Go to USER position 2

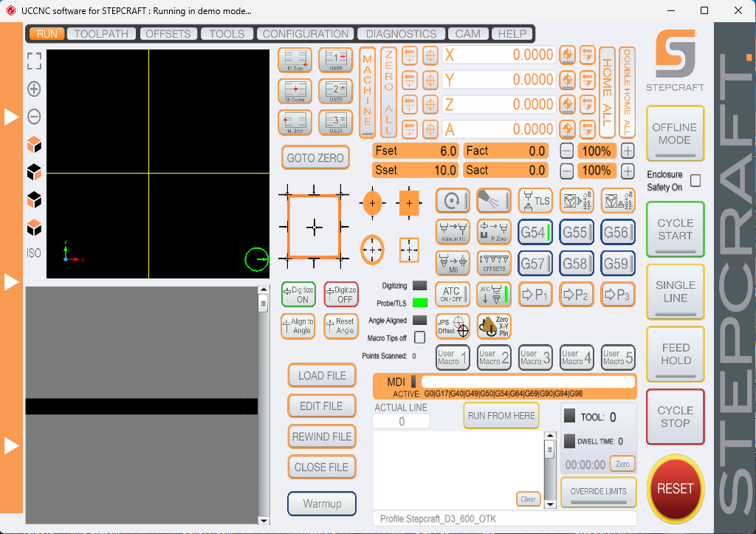tap(336, 91)
